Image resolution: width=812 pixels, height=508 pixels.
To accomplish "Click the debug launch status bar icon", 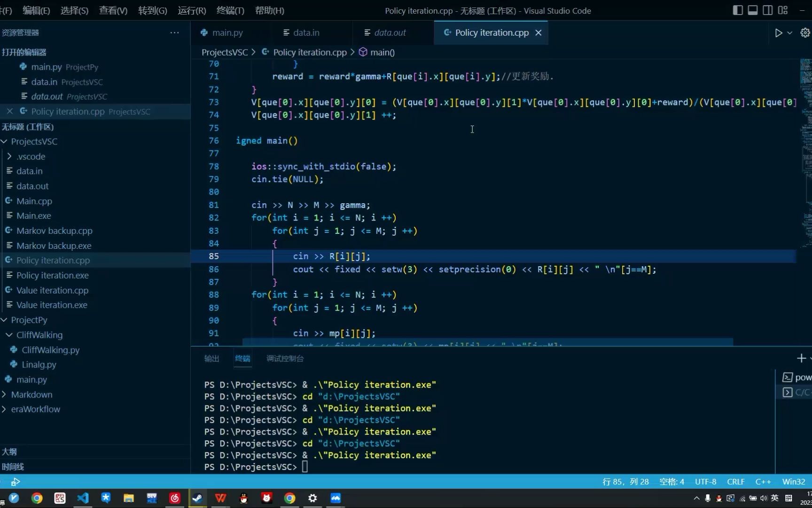I will (x=16, y=482).
